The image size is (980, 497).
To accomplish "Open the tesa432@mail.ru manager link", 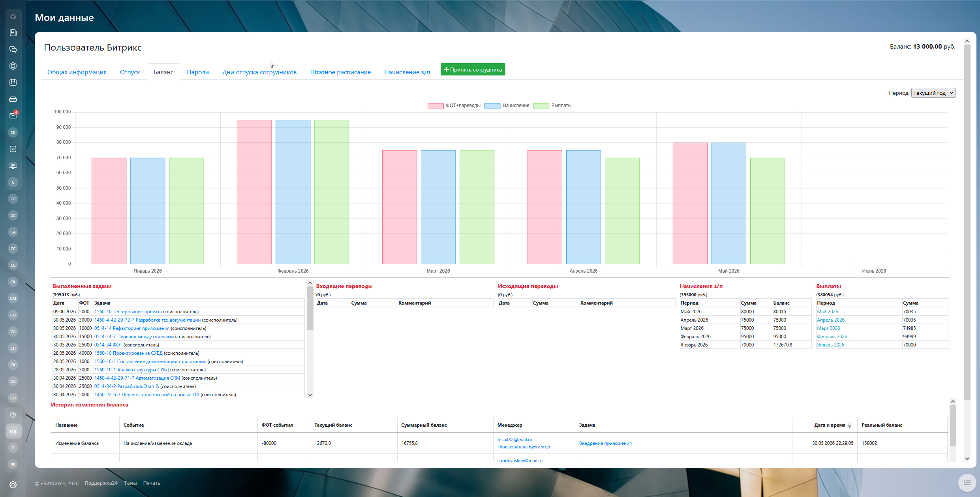I will pyautogui.click(x=514, y=440).
